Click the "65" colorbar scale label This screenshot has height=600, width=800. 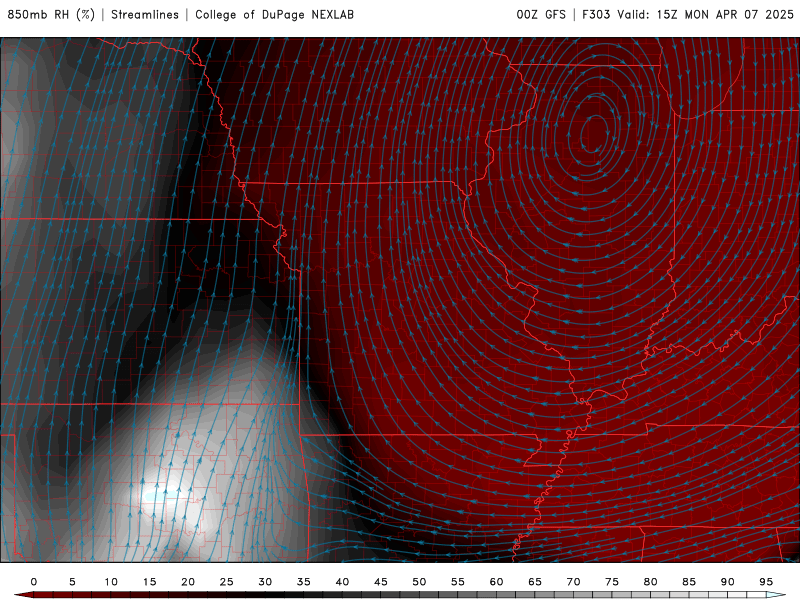coord(535,582)
